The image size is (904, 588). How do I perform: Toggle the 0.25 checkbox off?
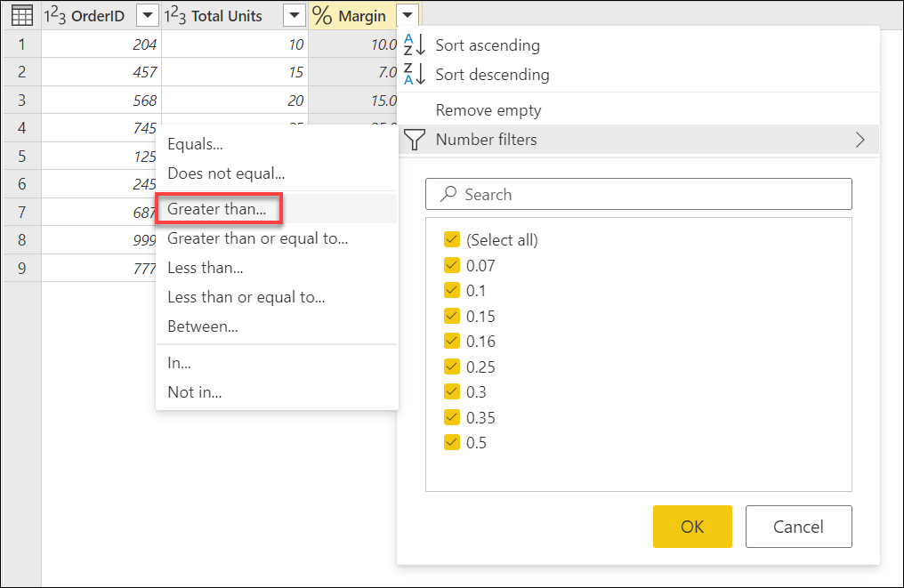(451, 366)
